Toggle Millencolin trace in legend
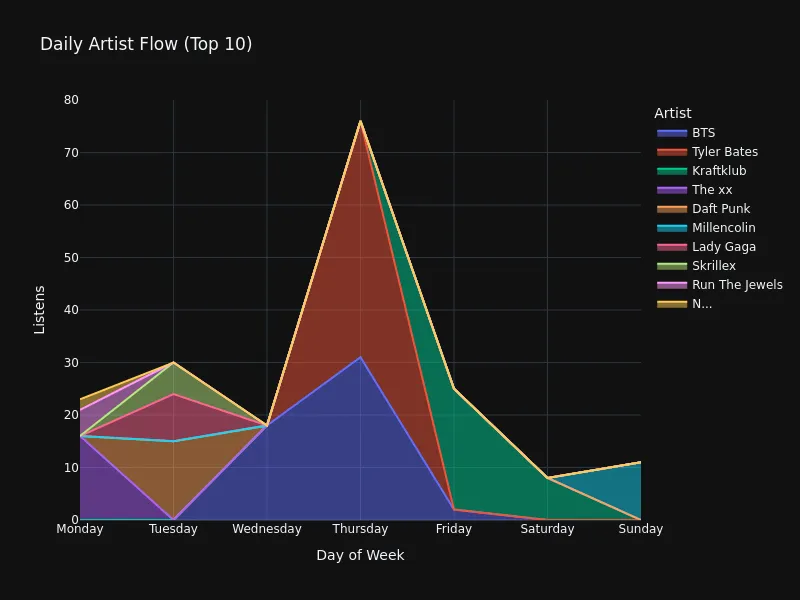800x600 pixels. (706, 228)
